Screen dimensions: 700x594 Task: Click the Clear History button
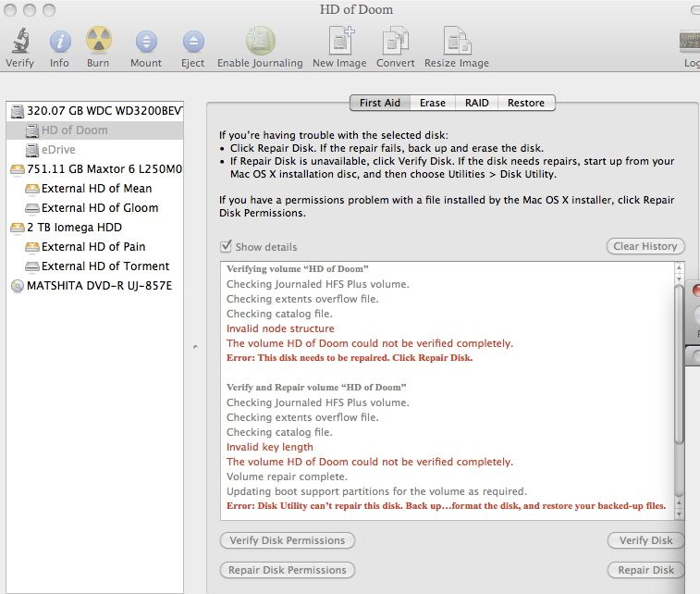645,246
